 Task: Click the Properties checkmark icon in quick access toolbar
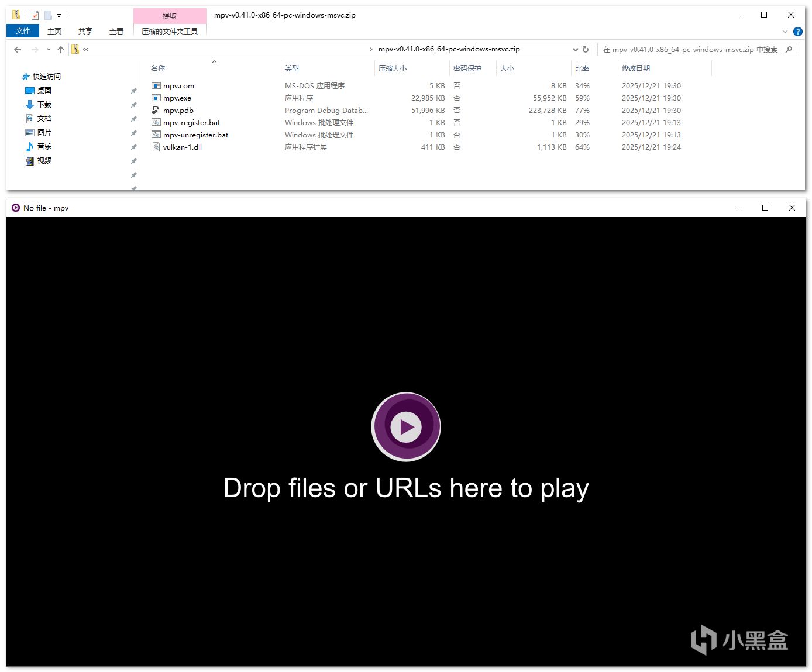[35, 15]
